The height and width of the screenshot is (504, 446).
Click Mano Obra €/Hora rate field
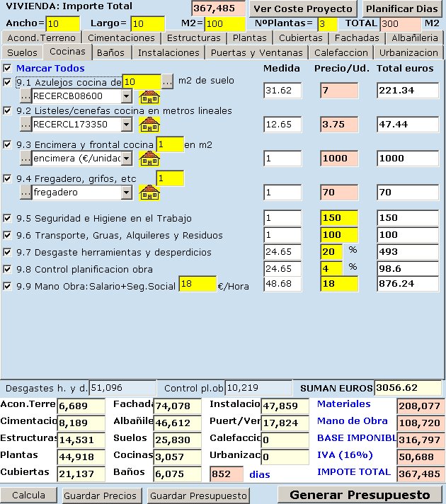point(198,284)
